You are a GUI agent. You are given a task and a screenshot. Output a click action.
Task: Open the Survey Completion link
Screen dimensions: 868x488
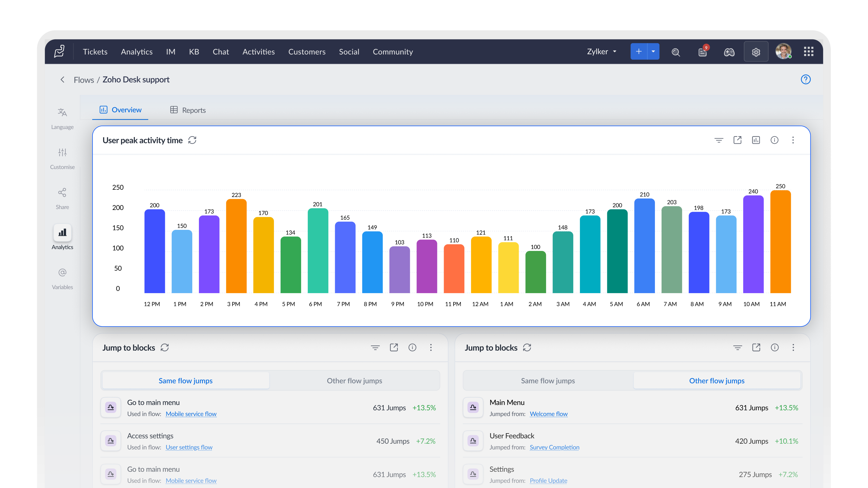point(555,447)
